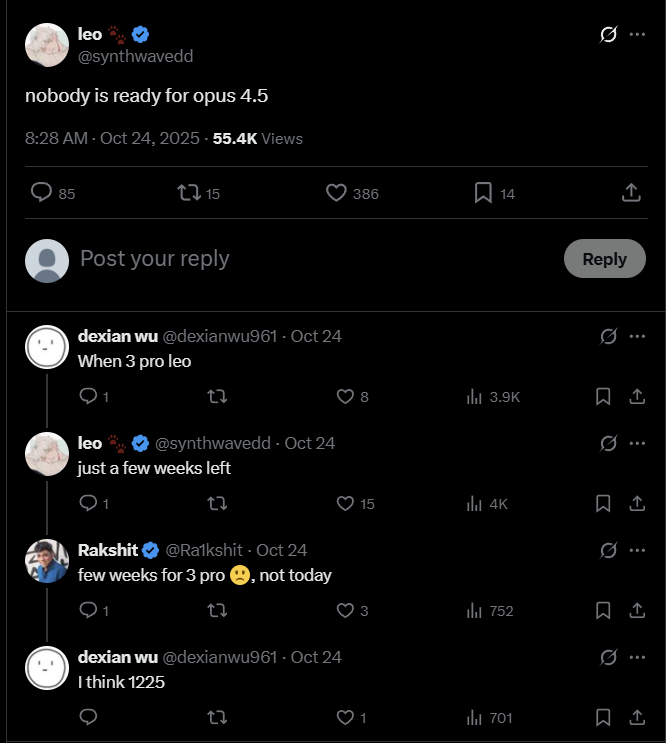Repost the main post by leo
This screenshot has width=666, height=743.
coord(189,193)
